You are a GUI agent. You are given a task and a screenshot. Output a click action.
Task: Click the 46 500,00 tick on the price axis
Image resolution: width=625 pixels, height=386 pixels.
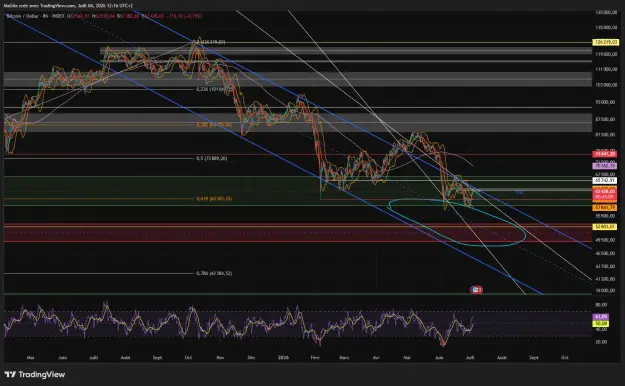coord(606,254)
